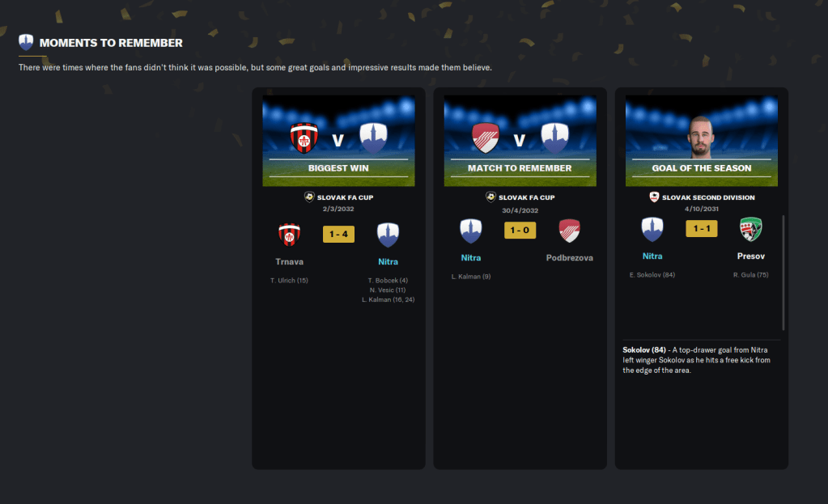Click the Goal of the Season player portrait
This screenshot has width=828, height=504.
point(701,137)
